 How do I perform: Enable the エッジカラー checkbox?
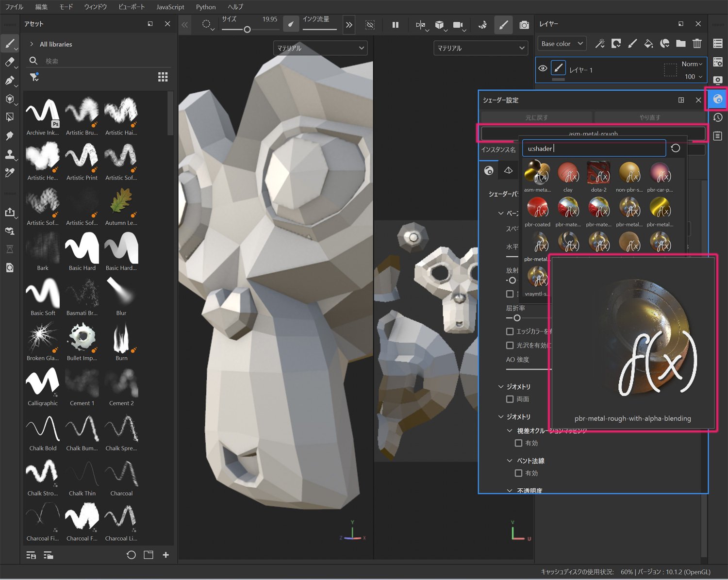coord(510,331)
